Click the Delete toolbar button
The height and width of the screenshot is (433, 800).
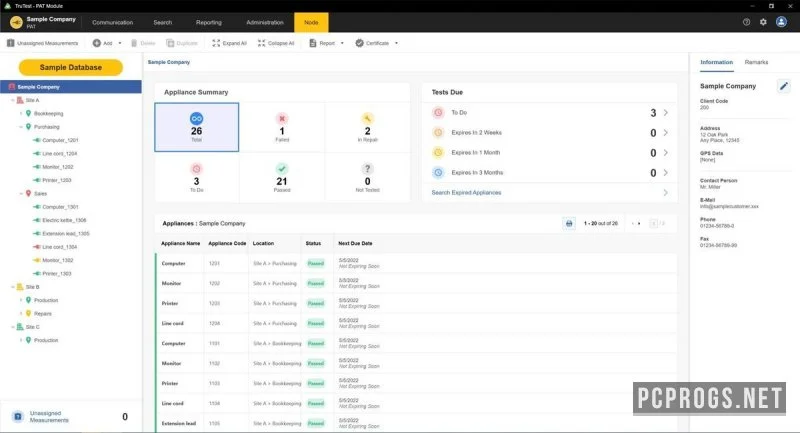click(x=143, y=43)
